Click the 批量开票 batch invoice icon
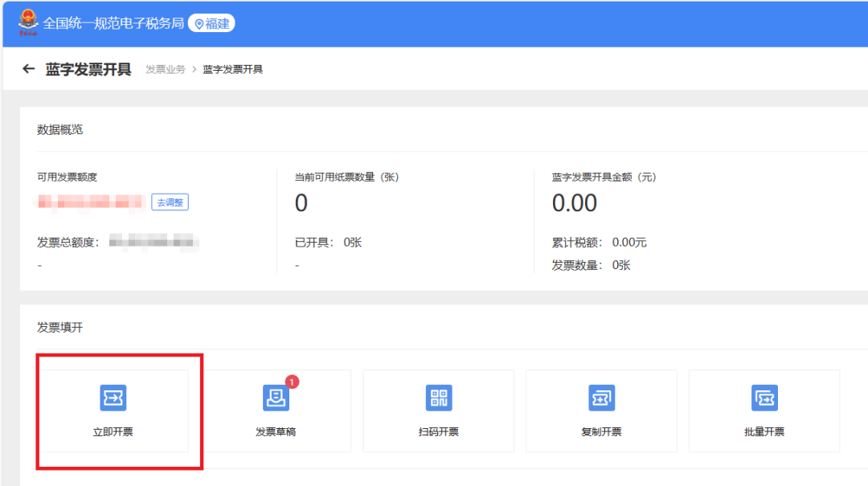868x486 pixels. click(764, 398)
